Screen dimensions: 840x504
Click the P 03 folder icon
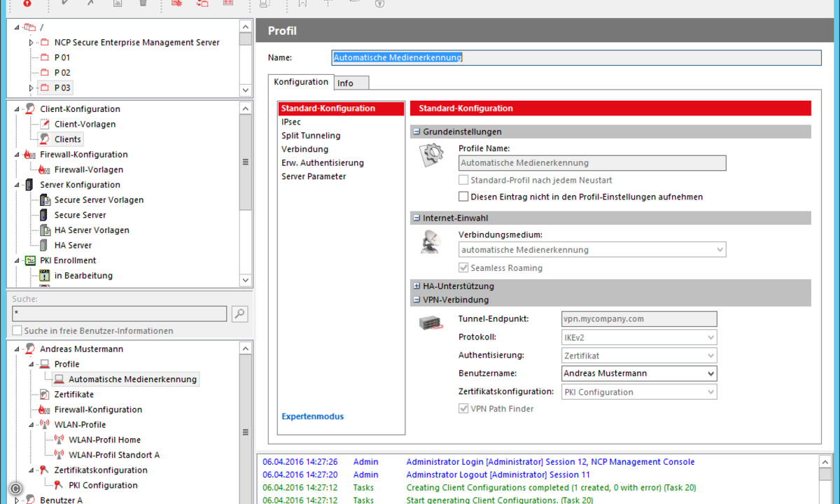44,88
